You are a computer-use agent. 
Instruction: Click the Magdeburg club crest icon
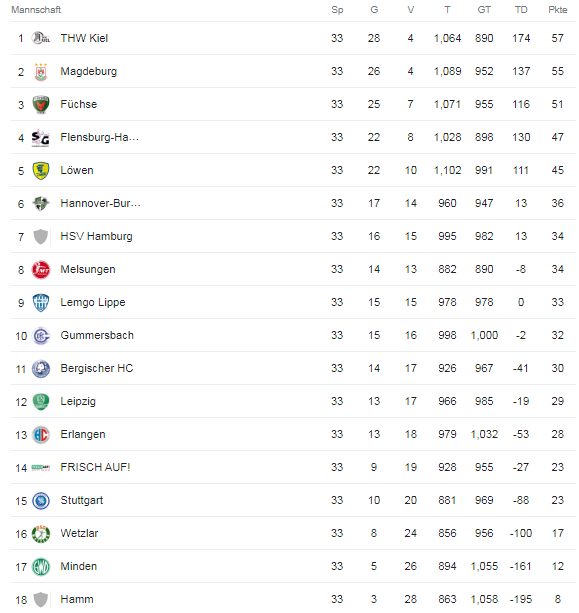coord(41,72)
